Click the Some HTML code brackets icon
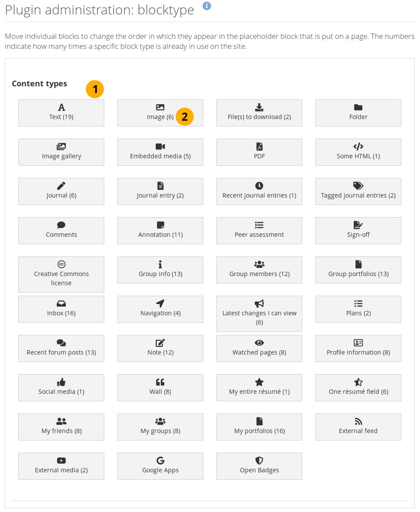420x512 pixels. tap(358, 147)
